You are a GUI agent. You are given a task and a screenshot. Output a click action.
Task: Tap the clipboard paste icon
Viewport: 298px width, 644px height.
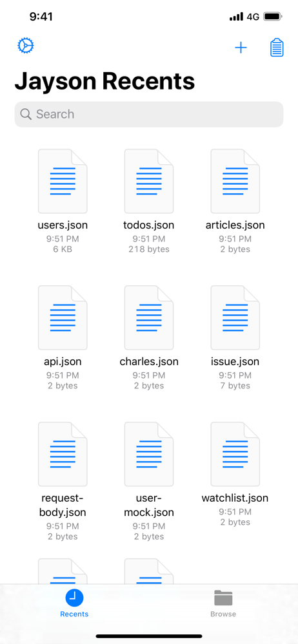coord(277,48)
